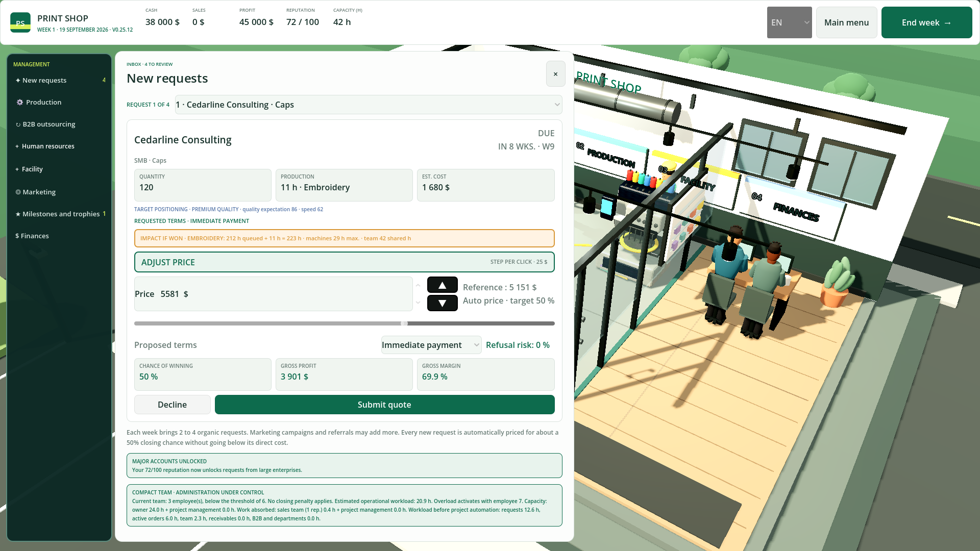Open the request selector dropdown for Cedarline Consulting
The height and width of the screenshot is (551, 980).
(x=369, y=105)
